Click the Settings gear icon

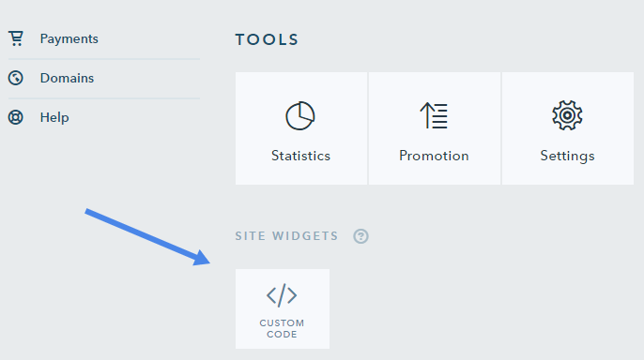567,115
